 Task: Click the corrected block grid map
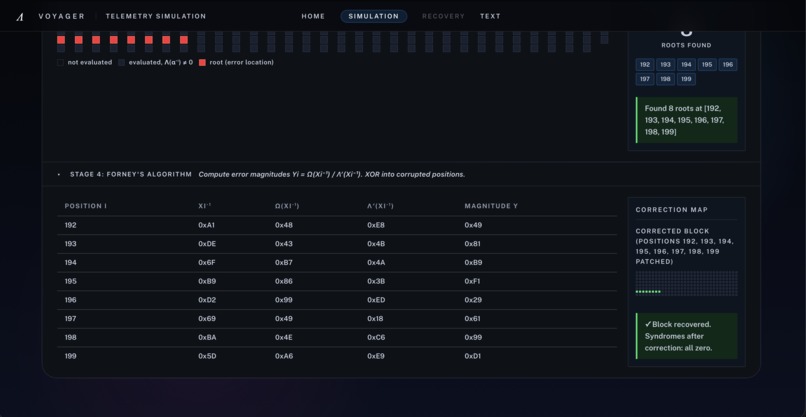[x=686, y=283]
